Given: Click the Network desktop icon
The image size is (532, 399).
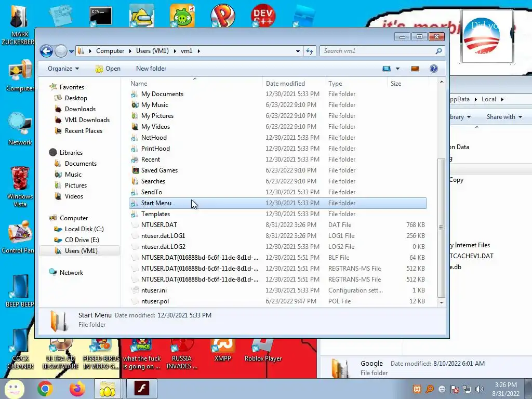Looking at the screenshot, I should (20, 129).
